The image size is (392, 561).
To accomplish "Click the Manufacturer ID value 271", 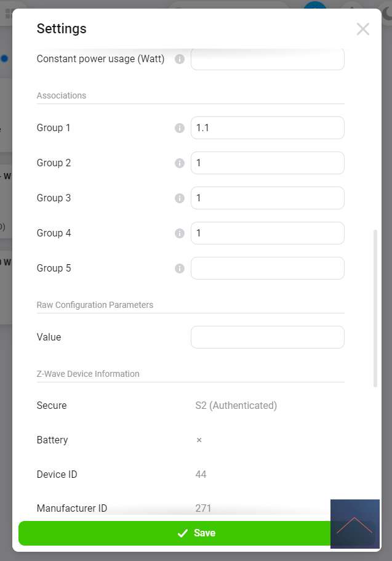I will tap(203, 508).
